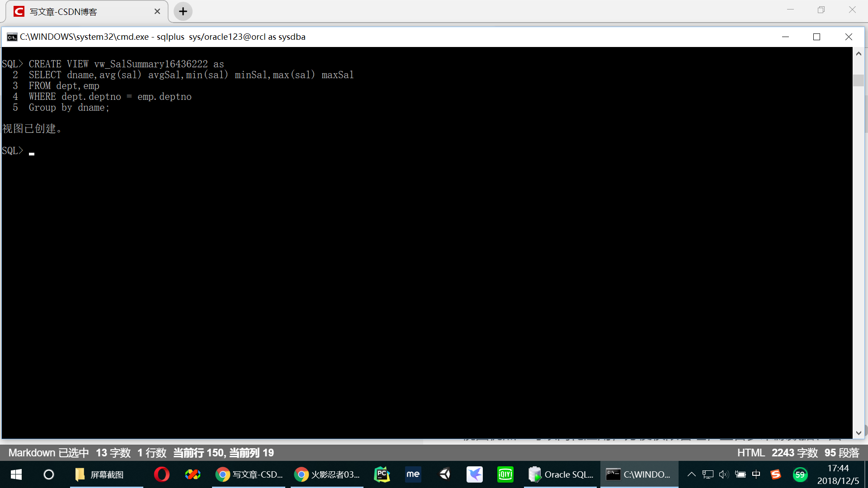Click the console vertical scrollbar thumb
Image resolution: width=868 pixels, height=488 pixels.
coord(859,80)
